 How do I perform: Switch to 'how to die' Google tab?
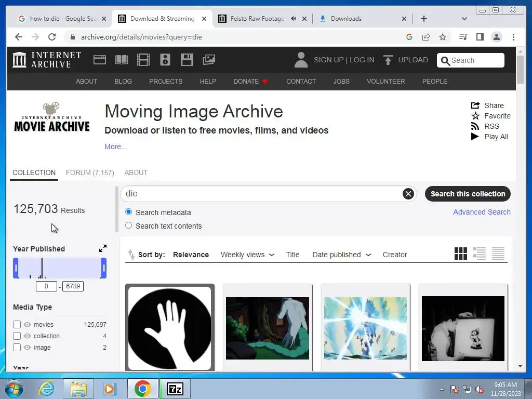(x=63, y=19)
